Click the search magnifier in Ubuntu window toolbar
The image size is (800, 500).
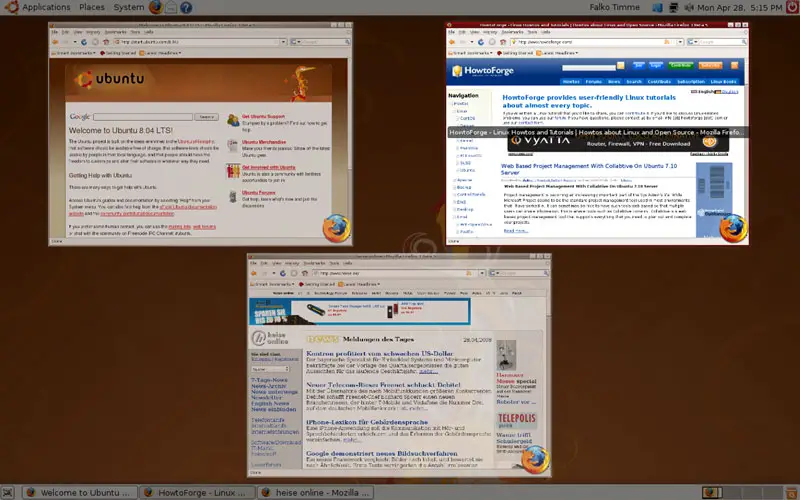347,42
